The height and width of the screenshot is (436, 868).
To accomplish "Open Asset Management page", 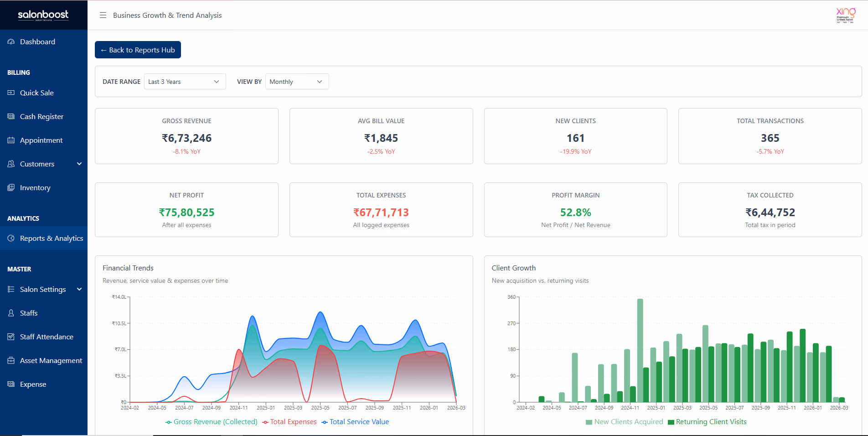I will (44, 360).
